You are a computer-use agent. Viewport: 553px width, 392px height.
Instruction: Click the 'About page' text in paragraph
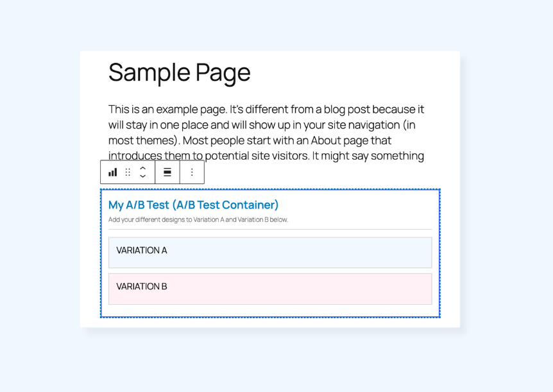tap(340, 141)
